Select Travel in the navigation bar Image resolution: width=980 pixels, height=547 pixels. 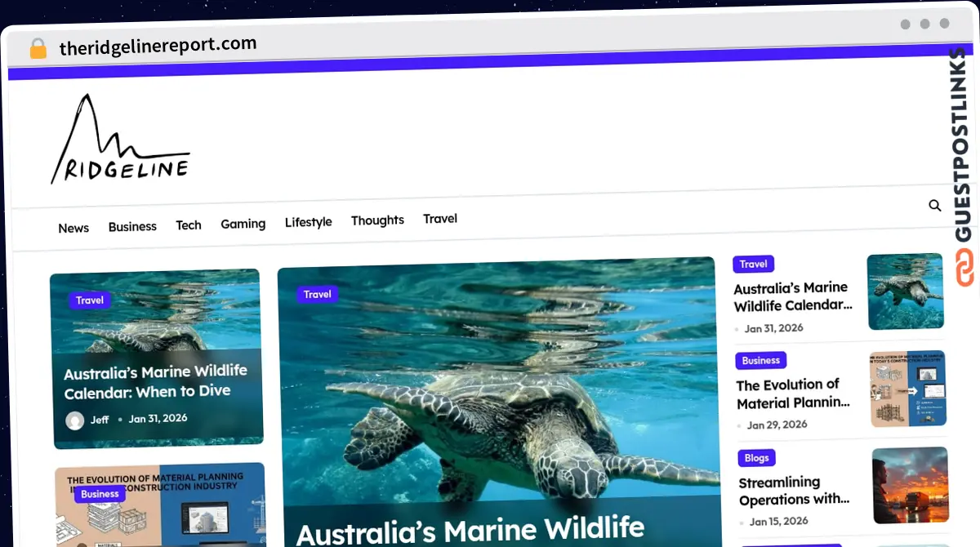coord(440,219)
